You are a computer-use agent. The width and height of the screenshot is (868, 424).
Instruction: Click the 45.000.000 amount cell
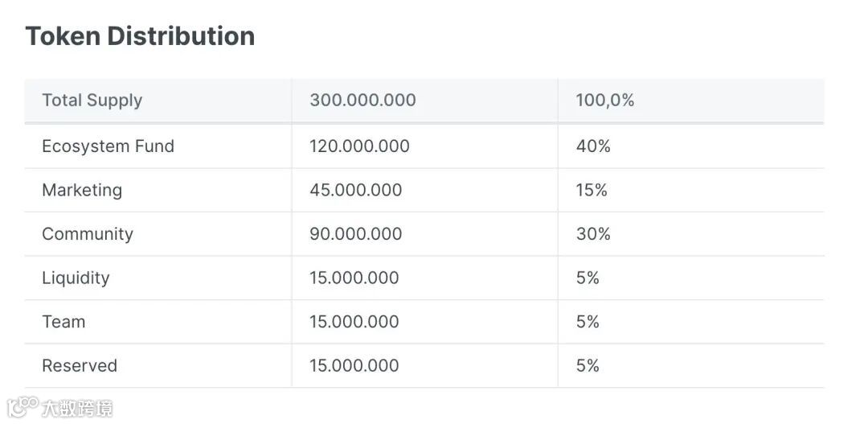point(355,191)
